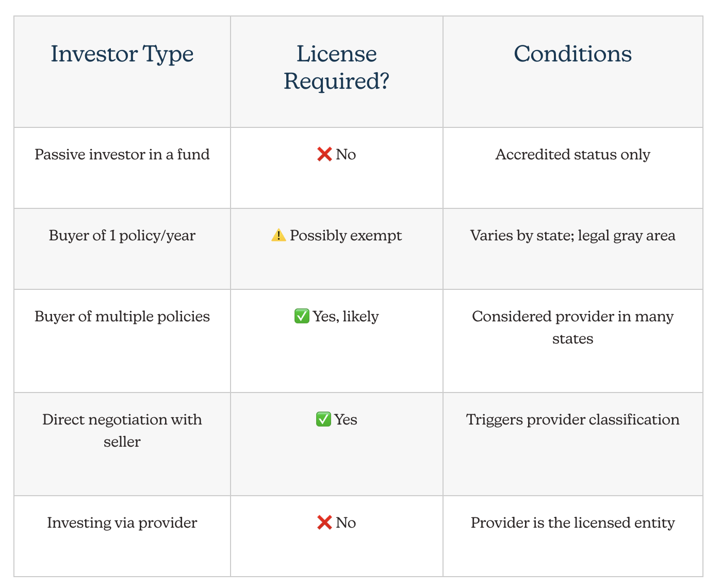Click the red X icon beside the first No
This screenshot has width=721, height=588.
point(324,154)
